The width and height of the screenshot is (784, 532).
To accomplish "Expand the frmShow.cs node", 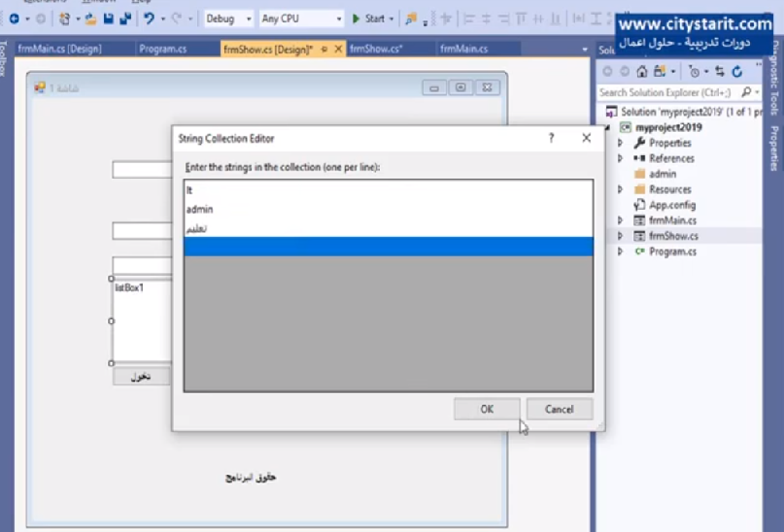I will (620, 236).
